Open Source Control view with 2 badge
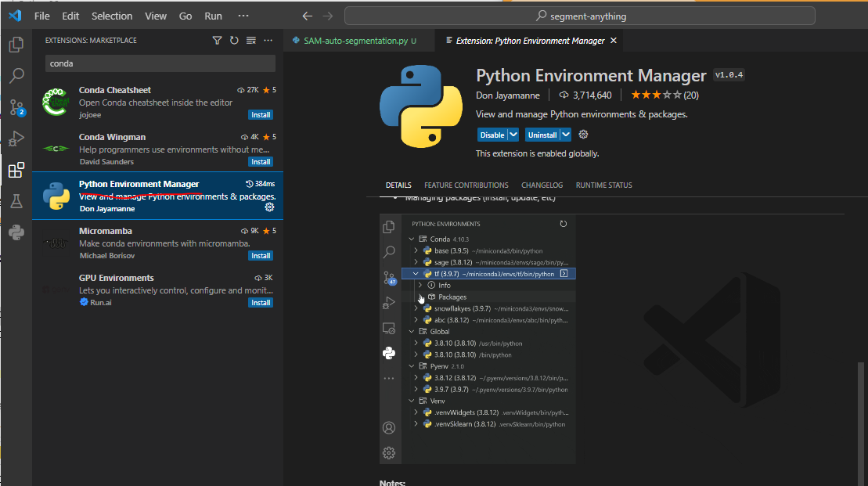 16,107
